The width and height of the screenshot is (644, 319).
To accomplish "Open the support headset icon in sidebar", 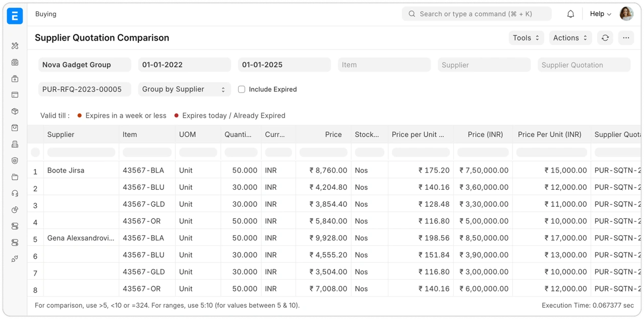I will (15, 193).
